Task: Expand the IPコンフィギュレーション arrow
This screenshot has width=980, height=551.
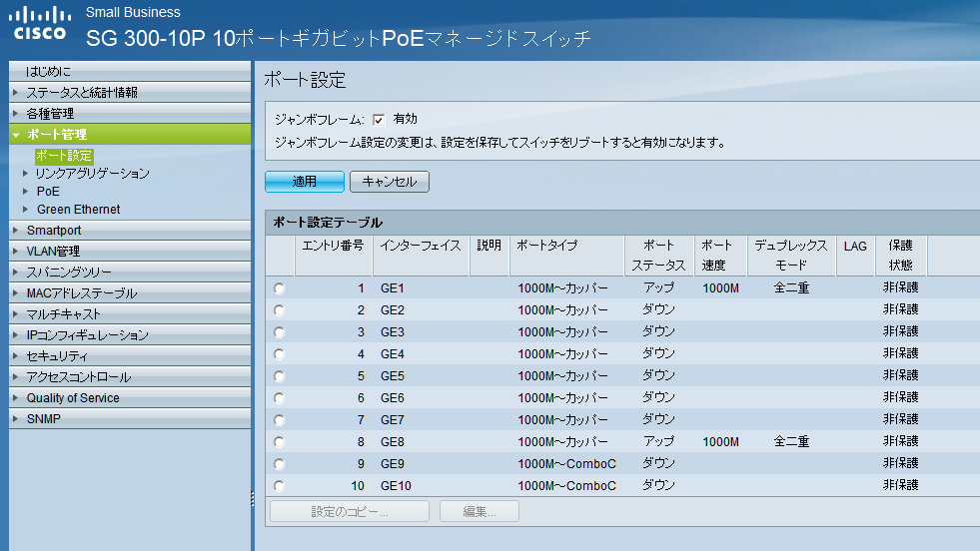Action: 16,334
